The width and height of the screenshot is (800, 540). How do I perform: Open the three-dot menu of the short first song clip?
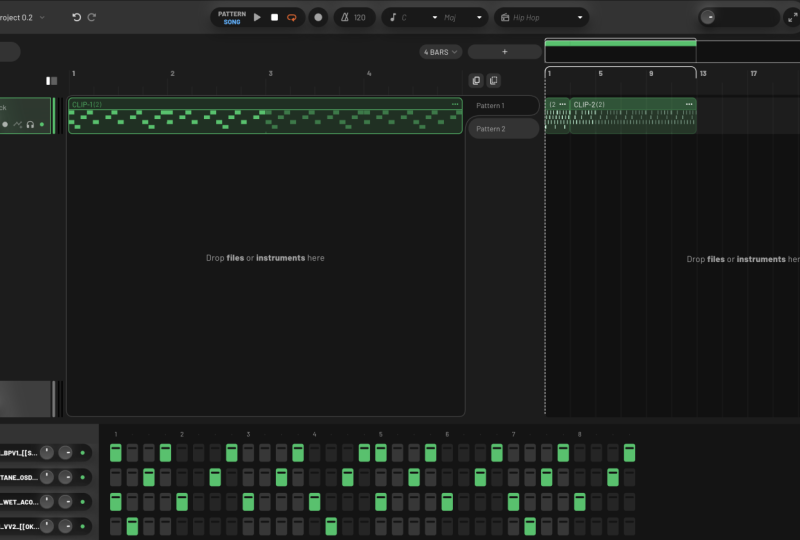(x=562, y=104)
